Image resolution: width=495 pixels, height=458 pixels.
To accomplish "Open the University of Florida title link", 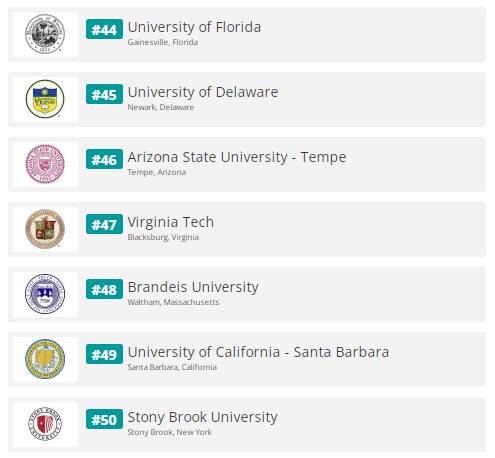I will (x=194, y=27).
